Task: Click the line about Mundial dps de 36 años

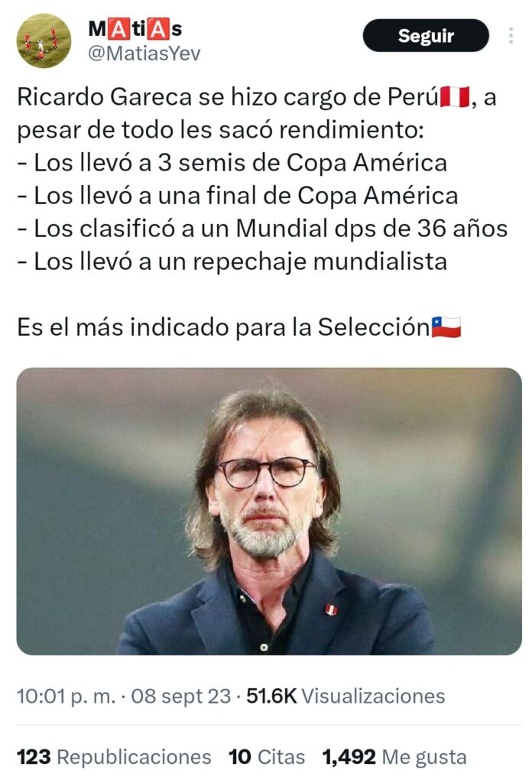Action: 262,229
